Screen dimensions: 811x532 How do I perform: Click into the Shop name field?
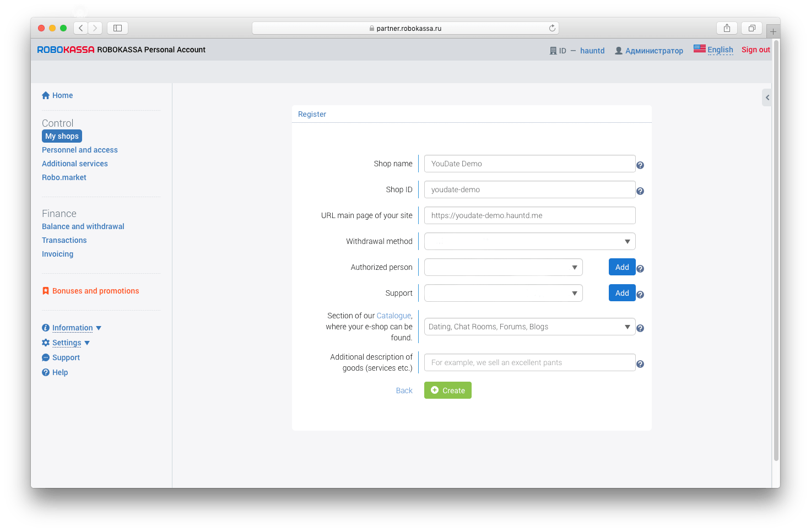pos(529,164)
